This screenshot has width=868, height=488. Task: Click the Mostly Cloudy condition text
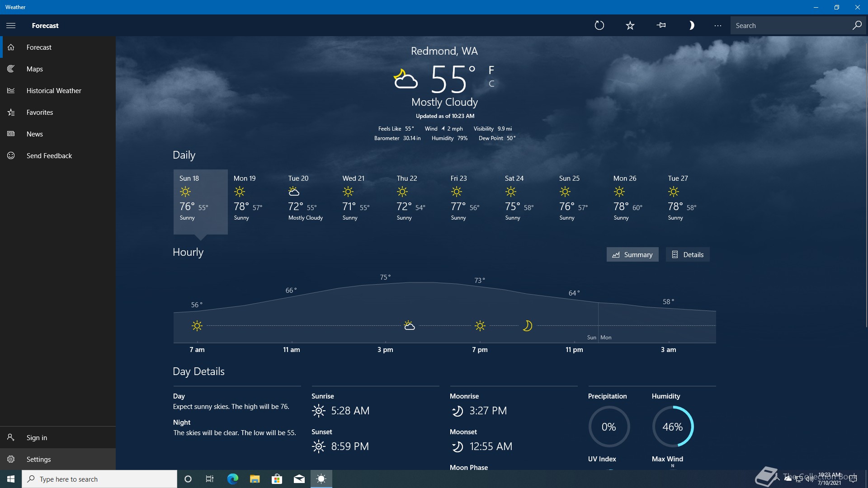(444, 102)
